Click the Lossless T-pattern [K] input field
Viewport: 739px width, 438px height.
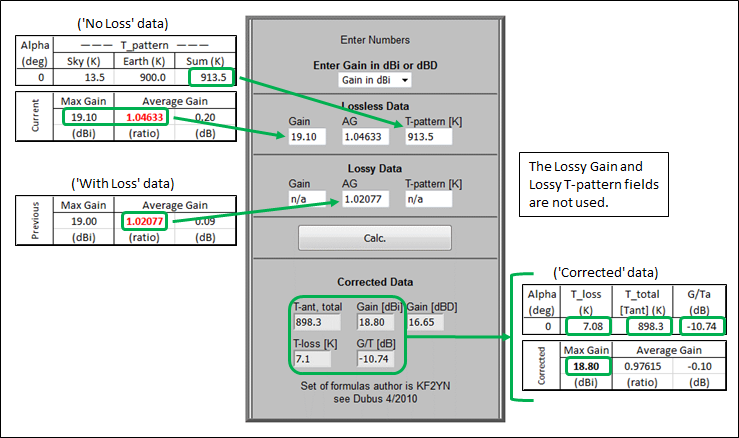429,134
